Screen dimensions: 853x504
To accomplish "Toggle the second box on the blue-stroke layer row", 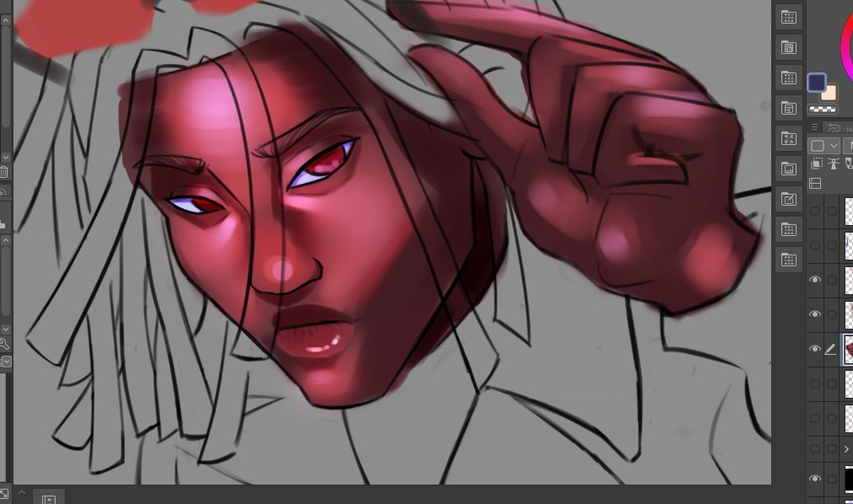I will (x=831, y=245).
